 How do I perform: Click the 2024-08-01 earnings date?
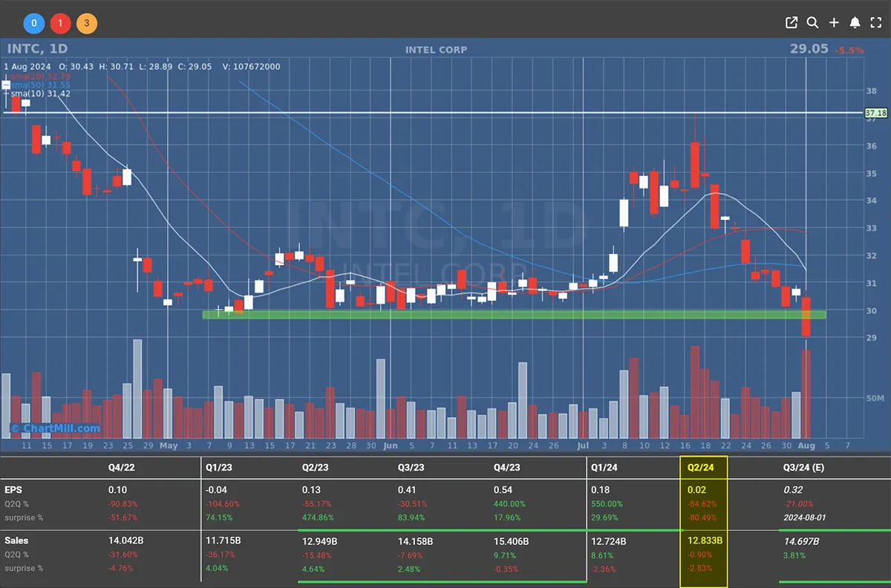(805, 517)
